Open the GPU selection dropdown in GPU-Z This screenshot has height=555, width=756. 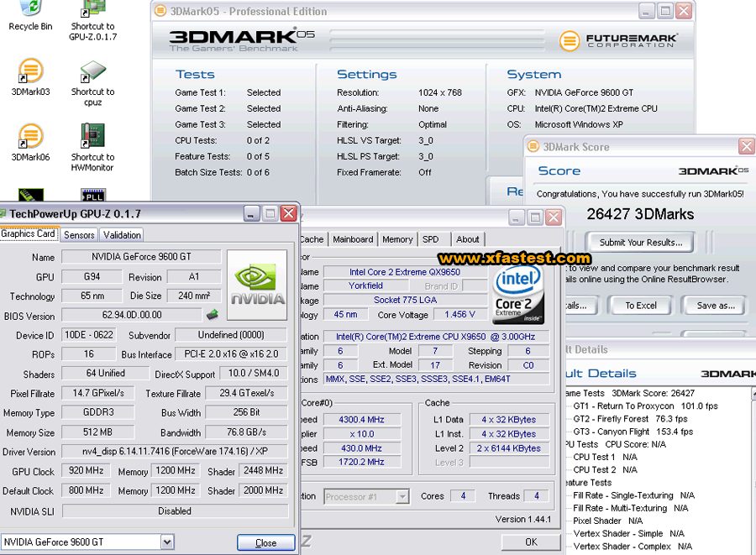pos(167,542)
